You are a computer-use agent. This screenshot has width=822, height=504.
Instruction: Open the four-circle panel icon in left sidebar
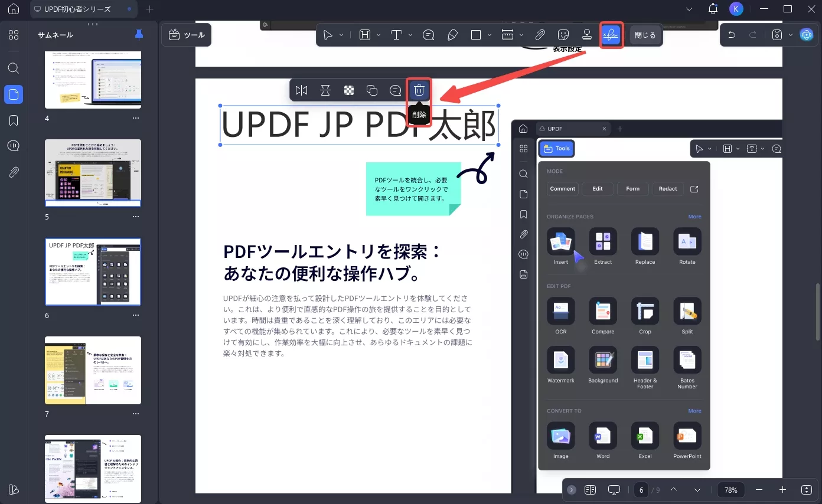pyautogui.click(x=14, y=35)
